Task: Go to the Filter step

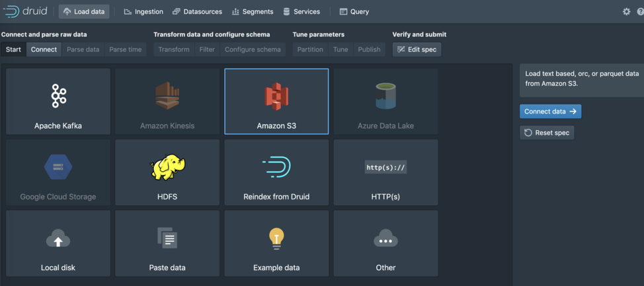Action: 207,50
